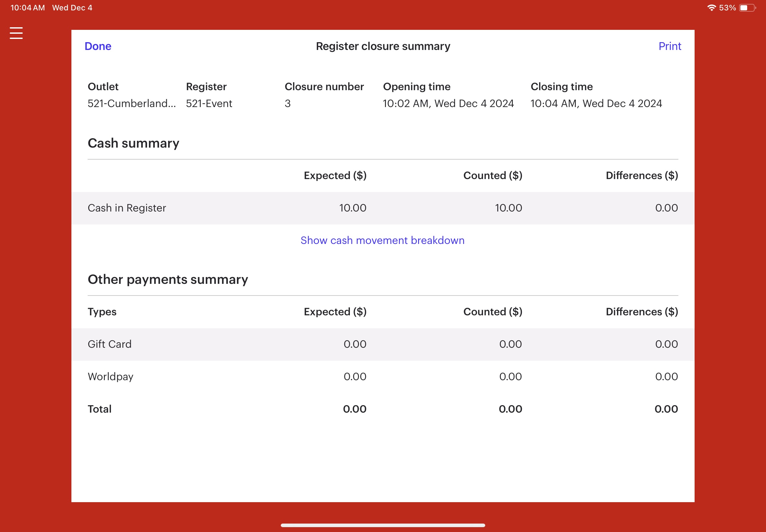Screen dimensions: 766x532
Task: Tap Cash in Register counted 10.00
Action: pyautogui.click(x=509, y=208)
